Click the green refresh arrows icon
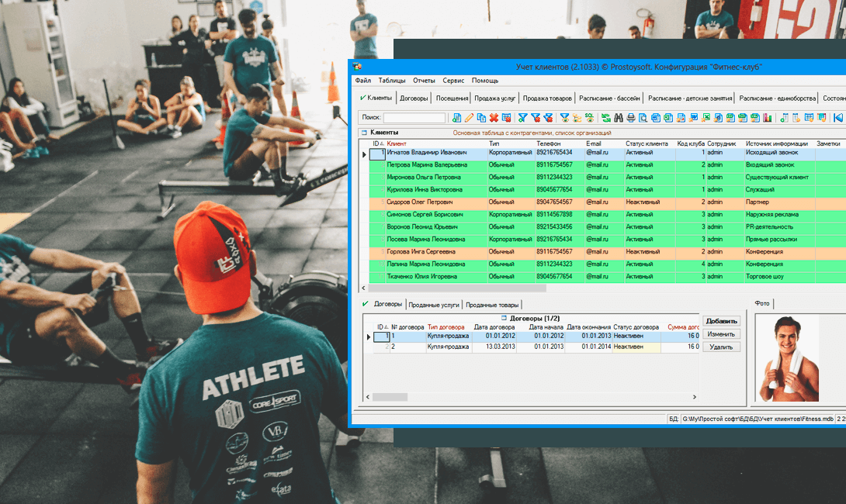 [x=606, y=118]
